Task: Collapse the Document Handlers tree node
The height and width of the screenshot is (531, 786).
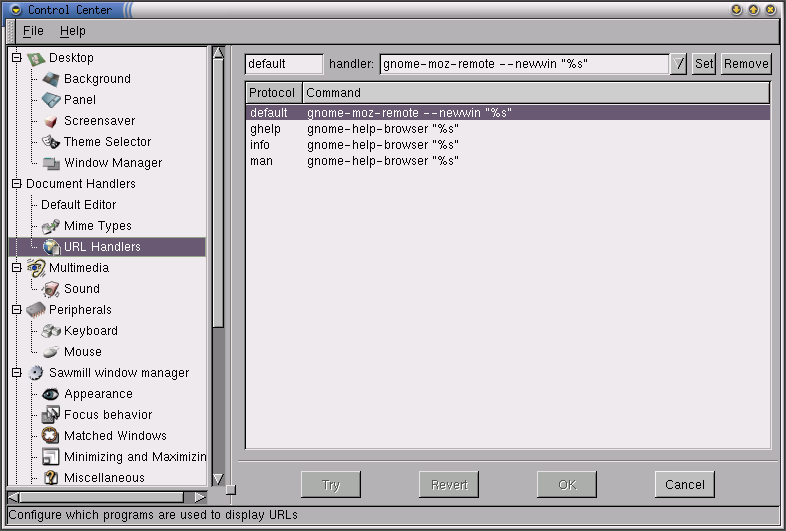Action: [x=16, y=184]
